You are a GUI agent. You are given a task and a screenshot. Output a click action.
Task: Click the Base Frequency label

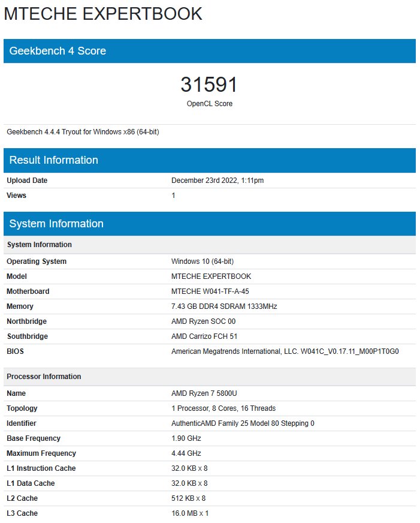pos(34,438)
